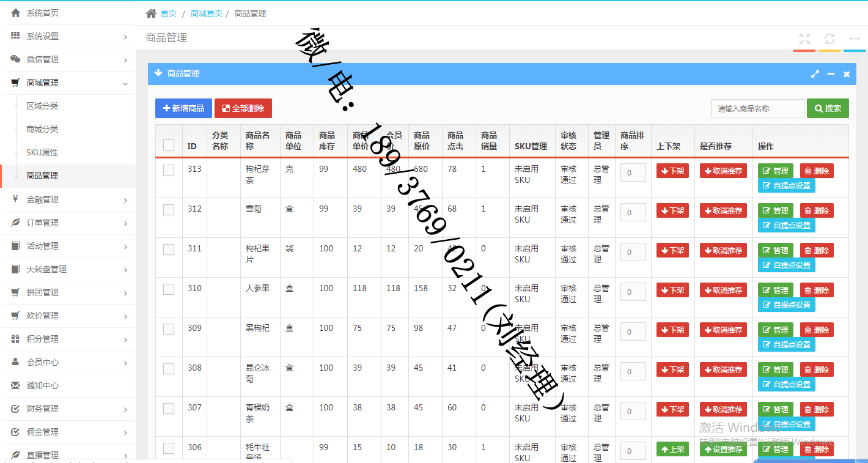The image size is (868, 463).
Task: Open the SKU属性 submenu item
Action: (42, 152)
